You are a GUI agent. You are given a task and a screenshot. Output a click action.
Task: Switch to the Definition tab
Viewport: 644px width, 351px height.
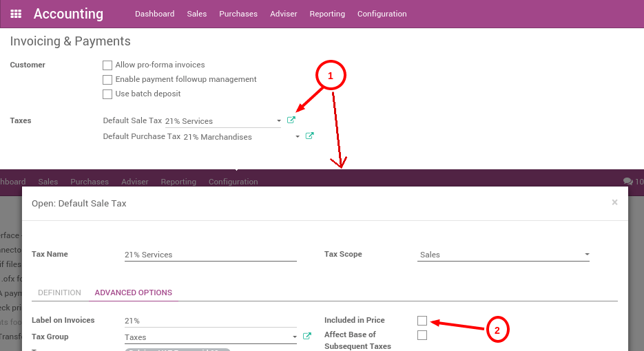pos(59,292)
